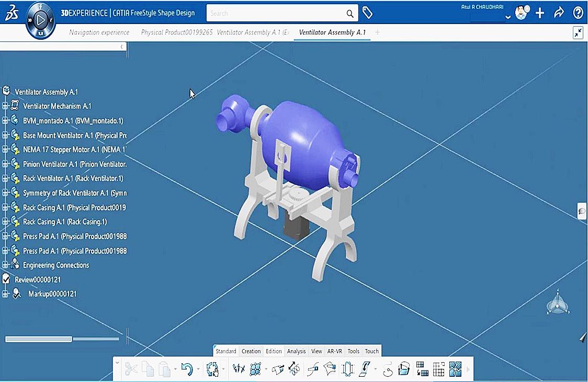Viewport: 588px width, 382px height.
Task: Click the Share arrow icon
Action: (559, 13)
